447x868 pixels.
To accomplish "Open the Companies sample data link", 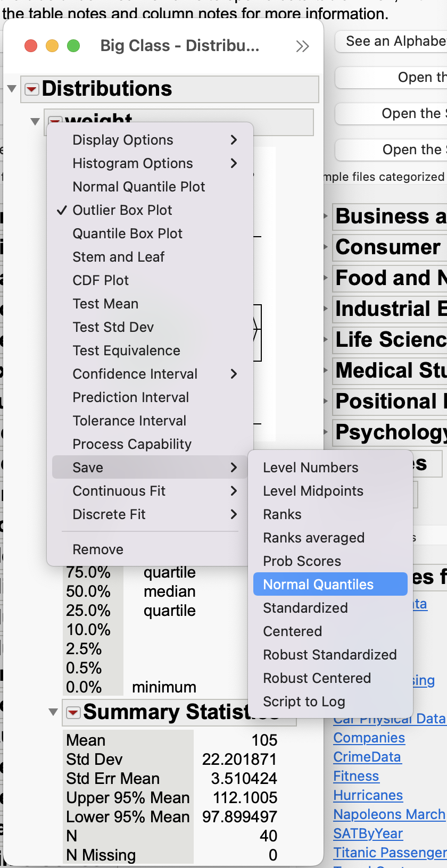I will (369, 738).
